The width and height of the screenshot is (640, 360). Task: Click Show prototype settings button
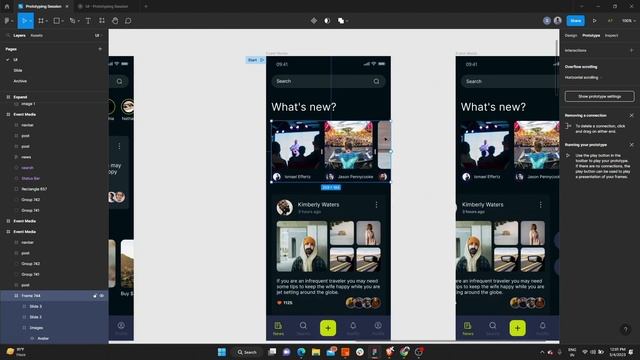599,96
